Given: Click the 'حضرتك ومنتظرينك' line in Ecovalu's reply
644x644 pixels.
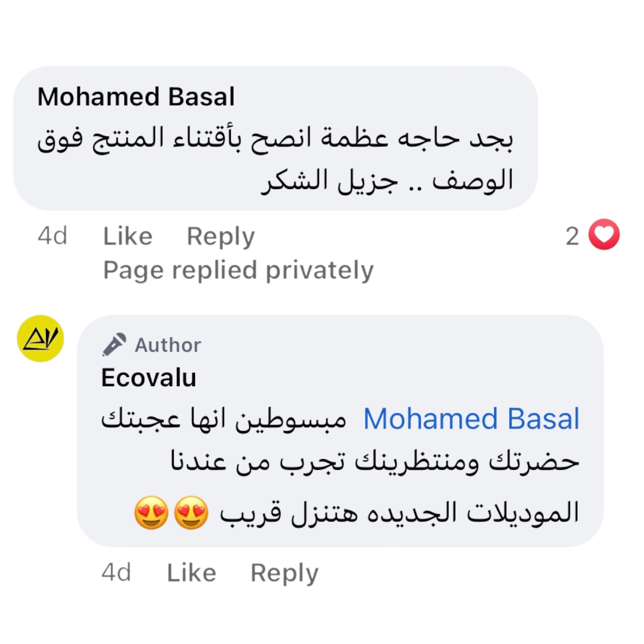Looking at the screenshot, I should (375, 461).
